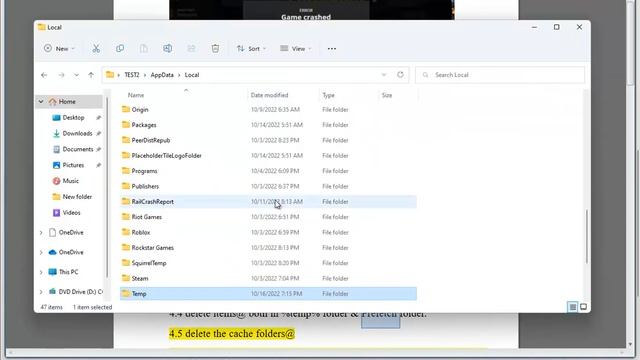Click the Cut scissors icon
The image size is (640, 360).
(x=96, y=49)
